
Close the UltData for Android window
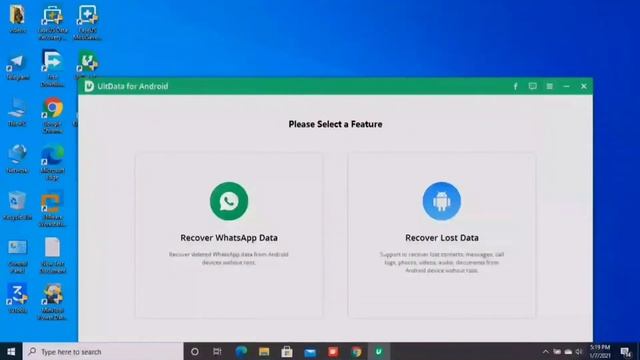[584, 87]
